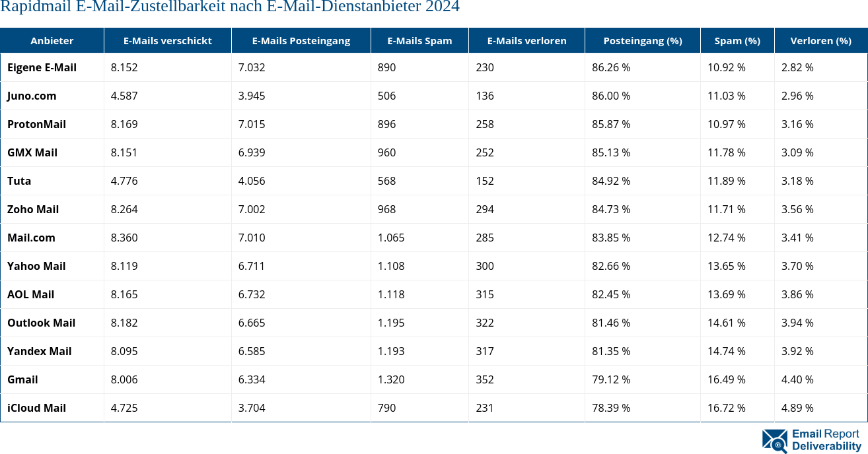
Task: Click the report title at the top
Action: coord(230,7)
